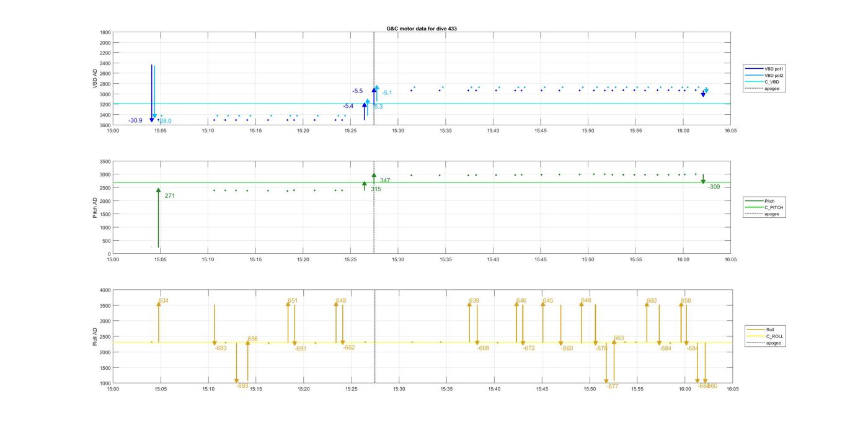This screenshot has height=430, width=868.
Task: Click the '-5.4' VBD data label
Action: (348, 106)
